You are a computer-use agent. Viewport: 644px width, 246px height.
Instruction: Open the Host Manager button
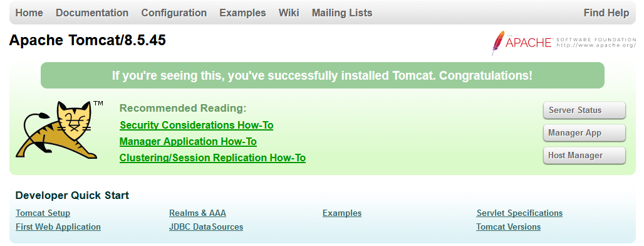pos(584,156)
